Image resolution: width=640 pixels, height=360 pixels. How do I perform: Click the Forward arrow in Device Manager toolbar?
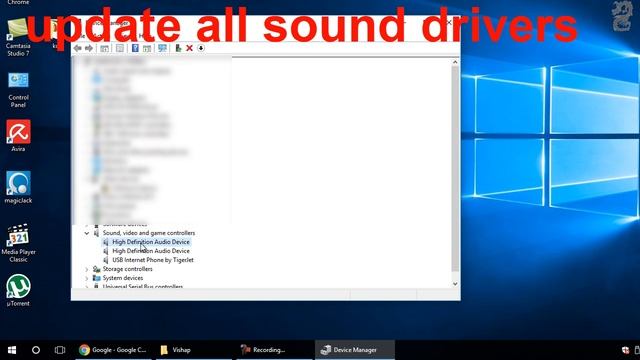tap(89, 48)
